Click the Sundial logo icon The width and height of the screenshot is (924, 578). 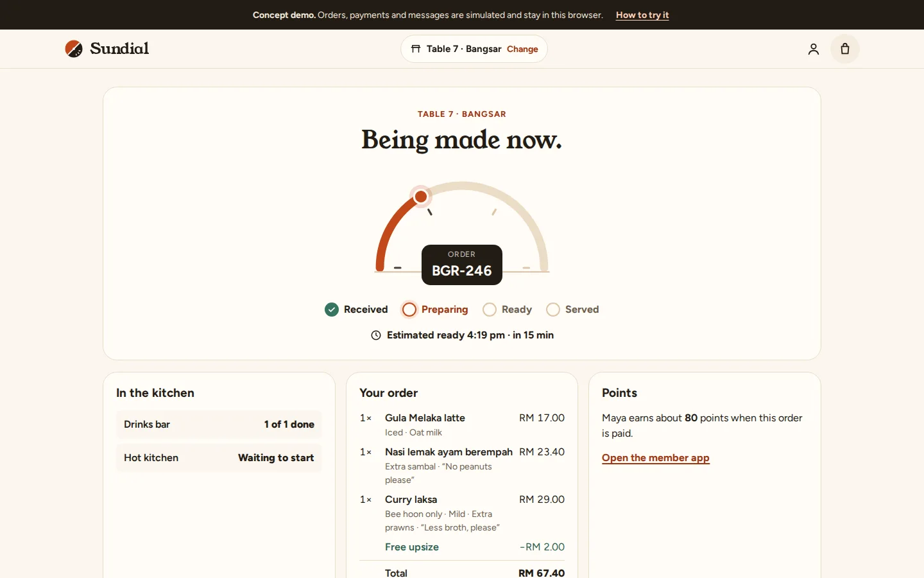click(74, 49)
